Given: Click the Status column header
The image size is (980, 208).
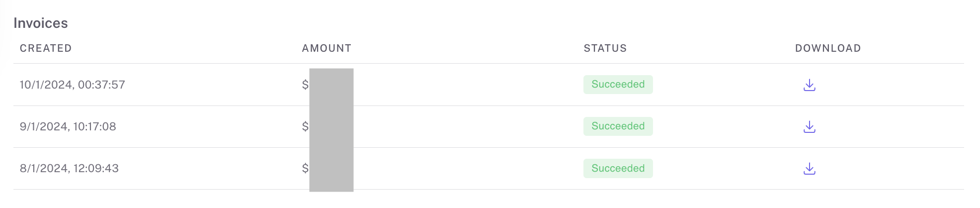Looking at the screenshot, I should click(x=605, y=48).
